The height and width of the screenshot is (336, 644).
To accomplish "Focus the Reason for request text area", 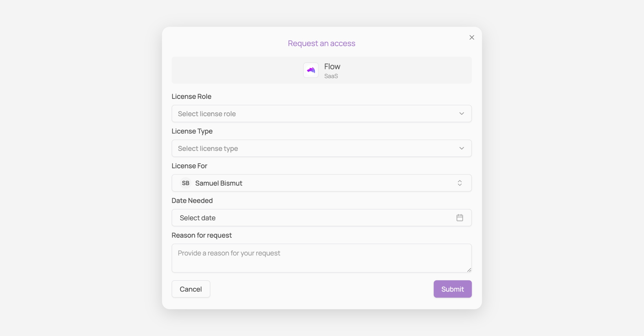I will 321,258.
